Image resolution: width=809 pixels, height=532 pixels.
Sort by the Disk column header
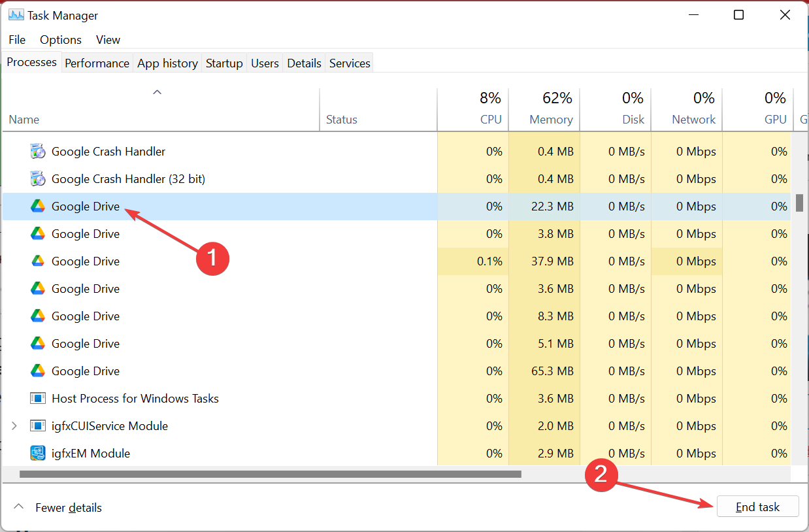615,109
